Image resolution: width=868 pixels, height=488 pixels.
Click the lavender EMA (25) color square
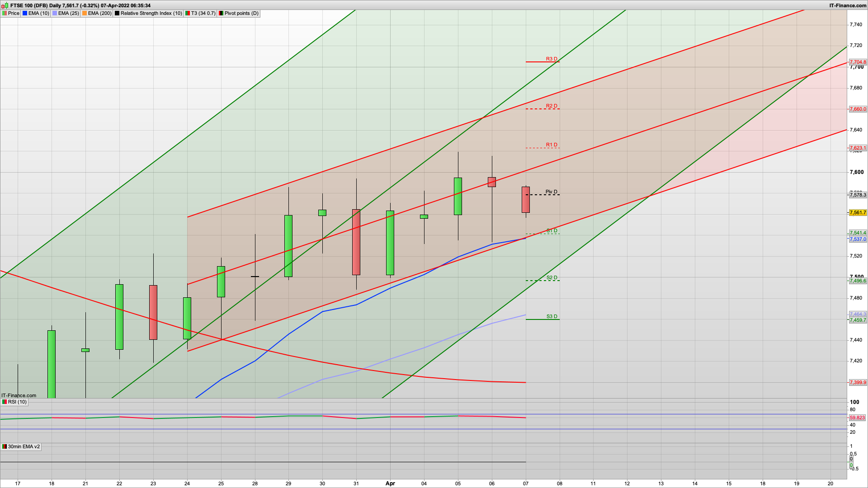[x=55, y=14]
